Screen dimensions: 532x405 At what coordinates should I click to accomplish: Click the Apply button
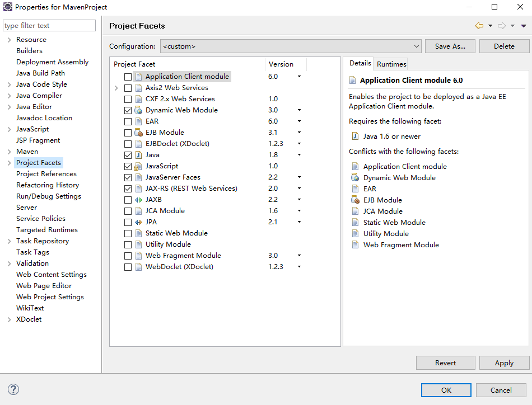tap(504, 362)
